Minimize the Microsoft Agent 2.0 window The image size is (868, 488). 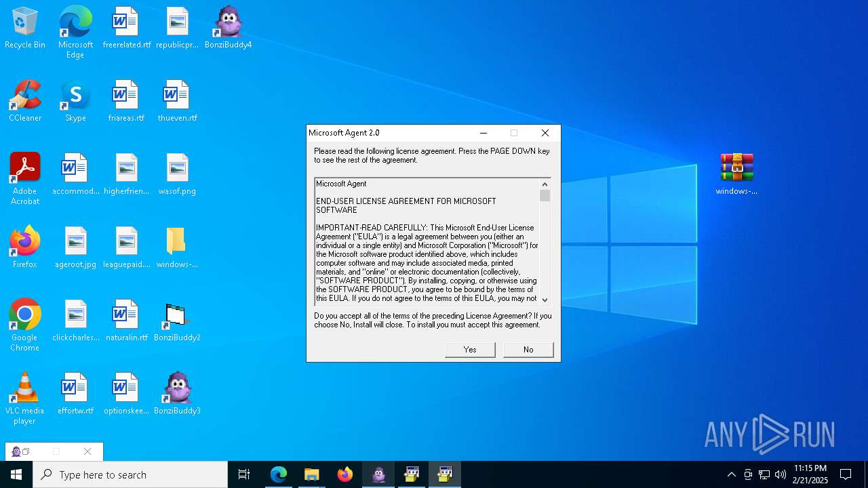(483, 133)
